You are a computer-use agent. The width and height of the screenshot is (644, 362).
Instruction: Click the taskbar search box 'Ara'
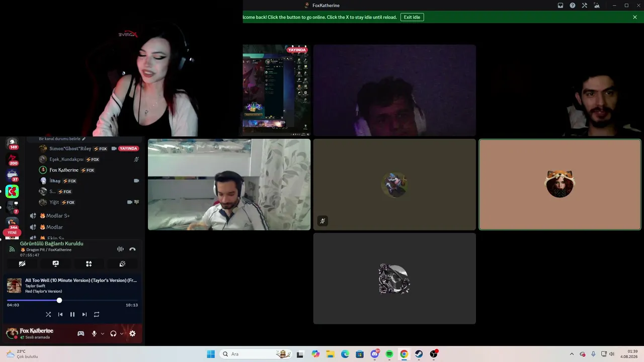pos(256,354)
